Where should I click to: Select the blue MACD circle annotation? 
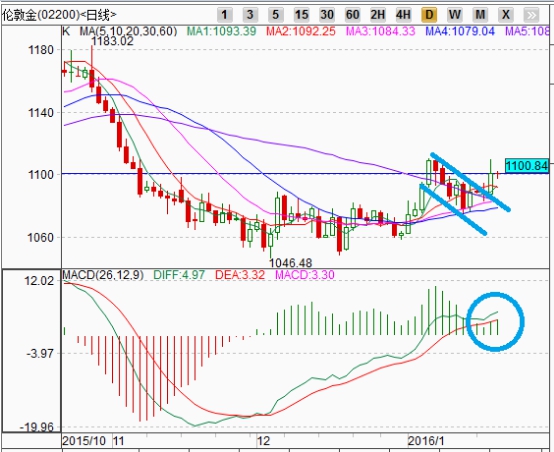coord(495,322)
